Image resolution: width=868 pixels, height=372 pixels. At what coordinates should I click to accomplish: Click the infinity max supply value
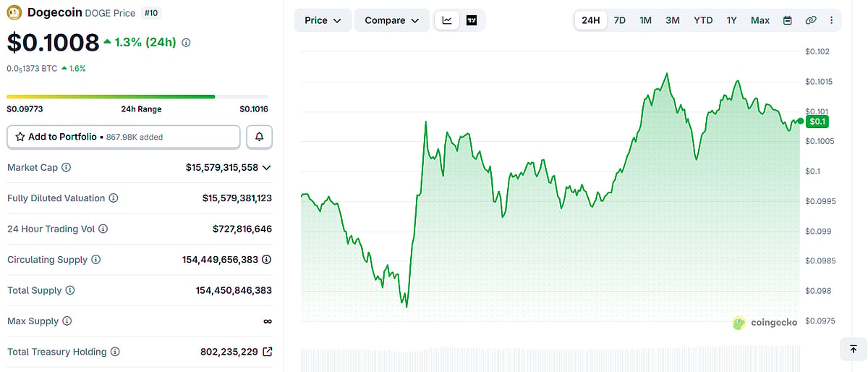click(268, 321)
